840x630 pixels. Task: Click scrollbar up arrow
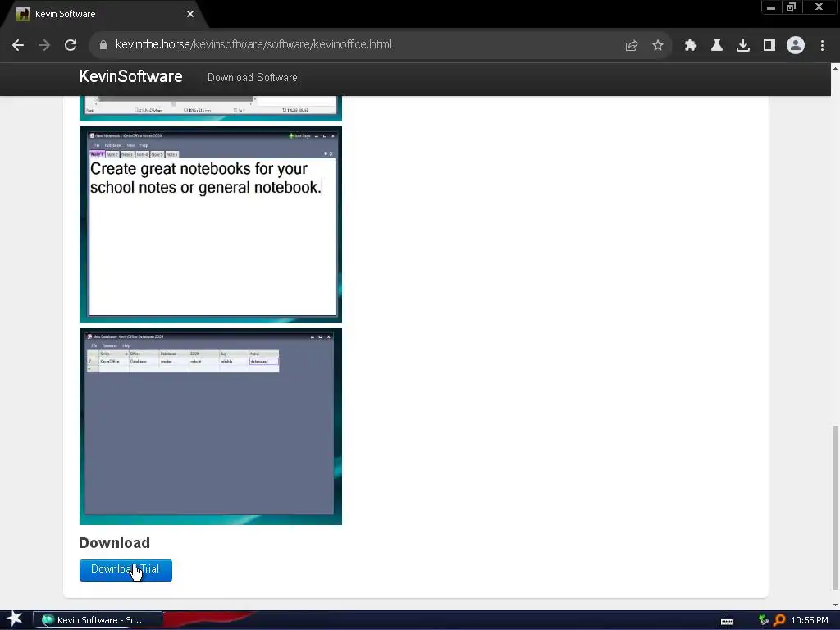(x=835, y=68)
